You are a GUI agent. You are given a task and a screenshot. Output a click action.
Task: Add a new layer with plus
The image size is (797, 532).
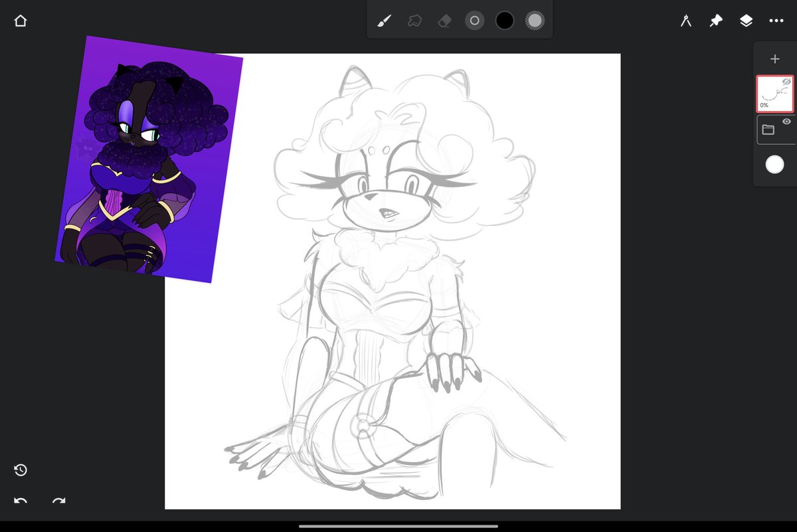pos(774,59)
